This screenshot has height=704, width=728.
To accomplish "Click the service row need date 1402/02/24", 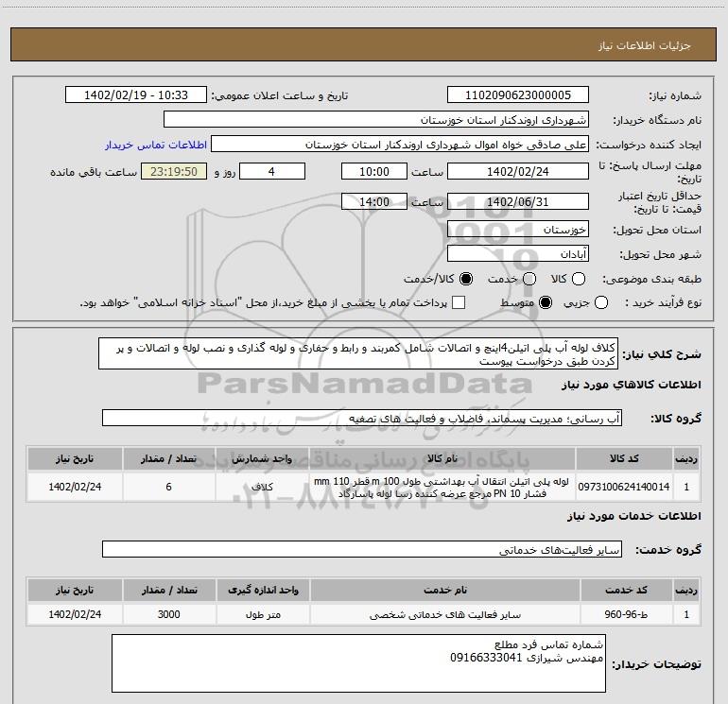I will [75, 614].
